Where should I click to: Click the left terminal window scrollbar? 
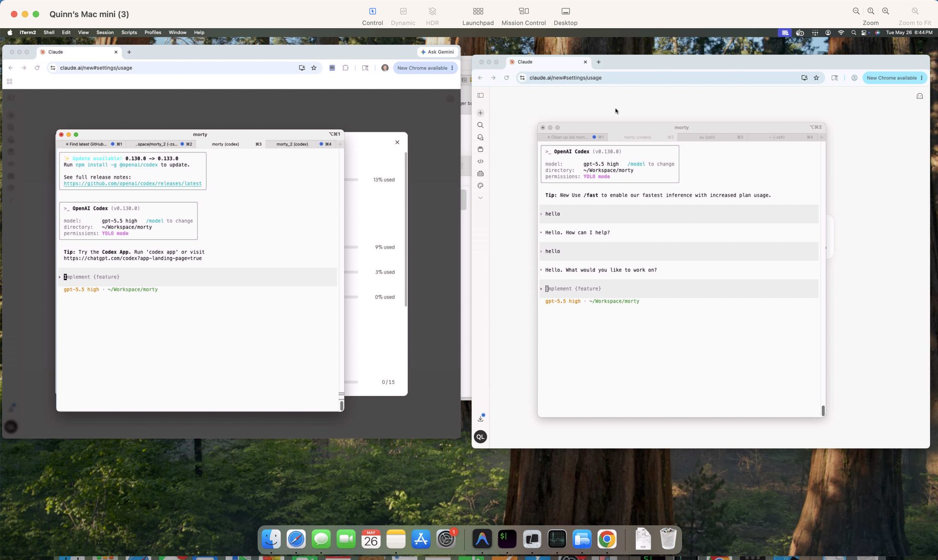pyautogui.click(x=341, y=406)
